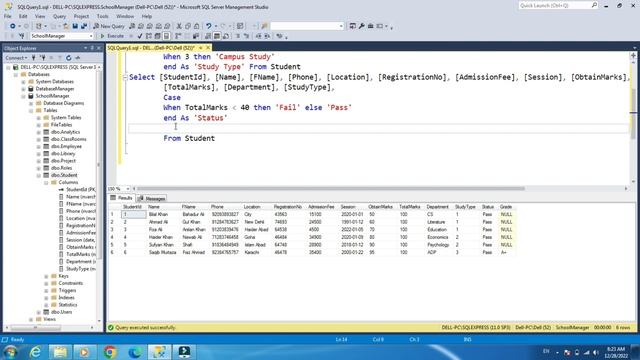Click the Display Estimated Execution Plan icon
Viewport: 640px width, 360px height.
[x=149, y=36]
